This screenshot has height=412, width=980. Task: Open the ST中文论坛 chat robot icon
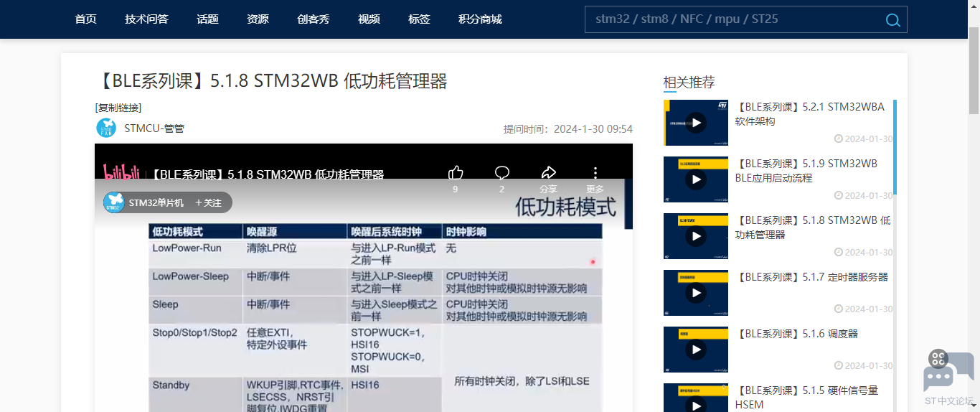(948, 372)
